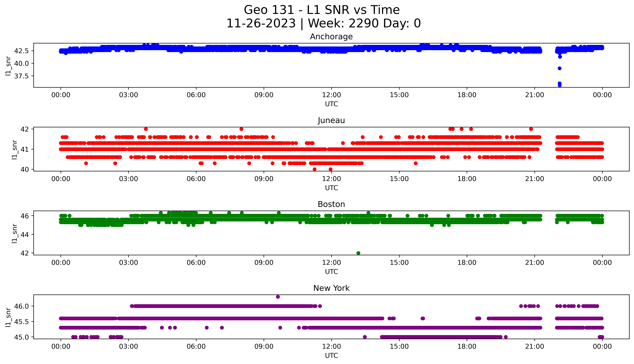This screenshot has height=364, width=634.
Task: Click the UTC label under the Juneau plot
Action: [331, 188]
